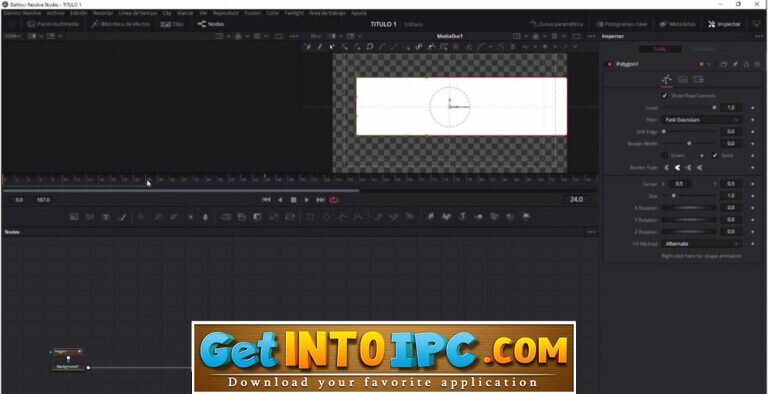Toggle the Inspector panel button

[x=724, y=24]
